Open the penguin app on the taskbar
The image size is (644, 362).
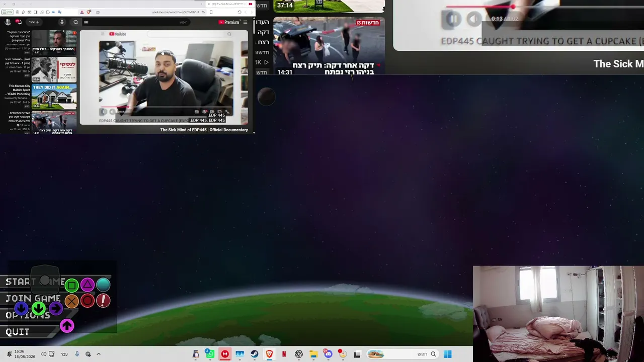pyautogui.click(x=196, y=354)
